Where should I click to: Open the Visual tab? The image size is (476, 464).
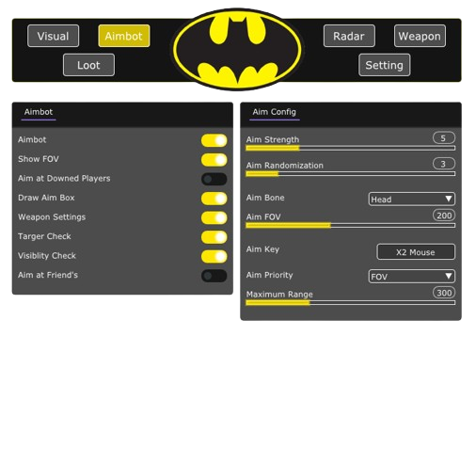pos(54,36)
